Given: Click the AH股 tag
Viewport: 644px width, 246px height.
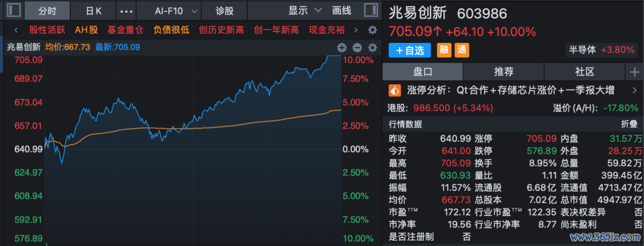Looking at the screenshot, I should (x=86, y=30).
